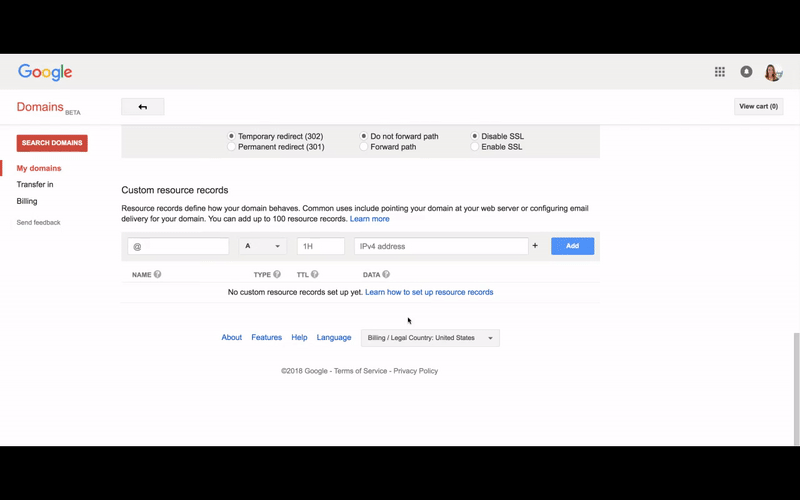Select Permanent redirect (301) option
The height and width of the screenshot is (500, 800).
tap(232, 147)
